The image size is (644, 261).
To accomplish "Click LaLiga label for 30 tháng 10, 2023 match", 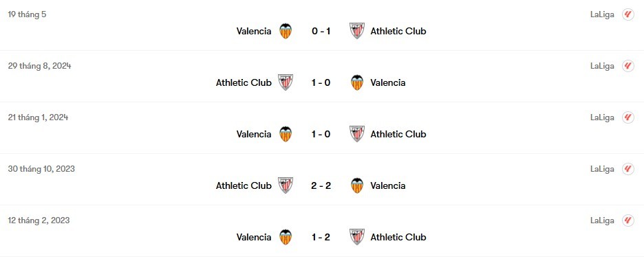I will pos(603,169).
